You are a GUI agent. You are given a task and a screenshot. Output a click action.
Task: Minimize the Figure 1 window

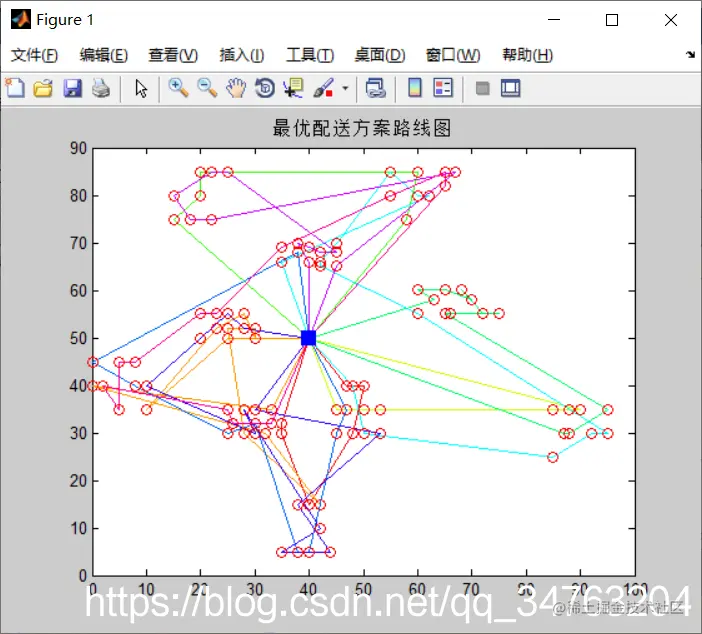coord(554,20)
